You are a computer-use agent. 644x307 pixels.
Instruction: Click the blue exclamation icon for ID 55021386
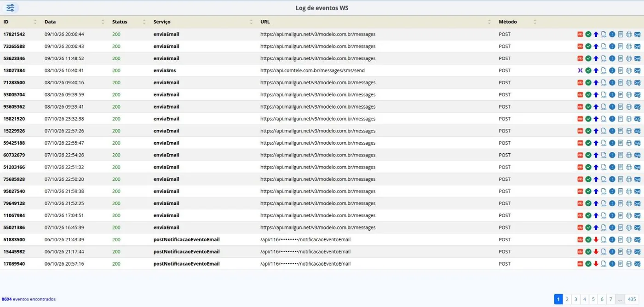(612, 227)
